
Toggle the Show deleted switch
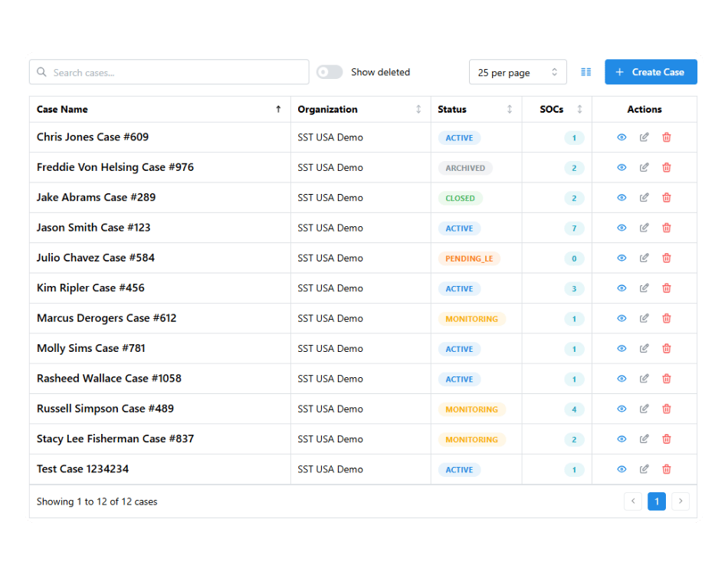[x=330, y=72]
